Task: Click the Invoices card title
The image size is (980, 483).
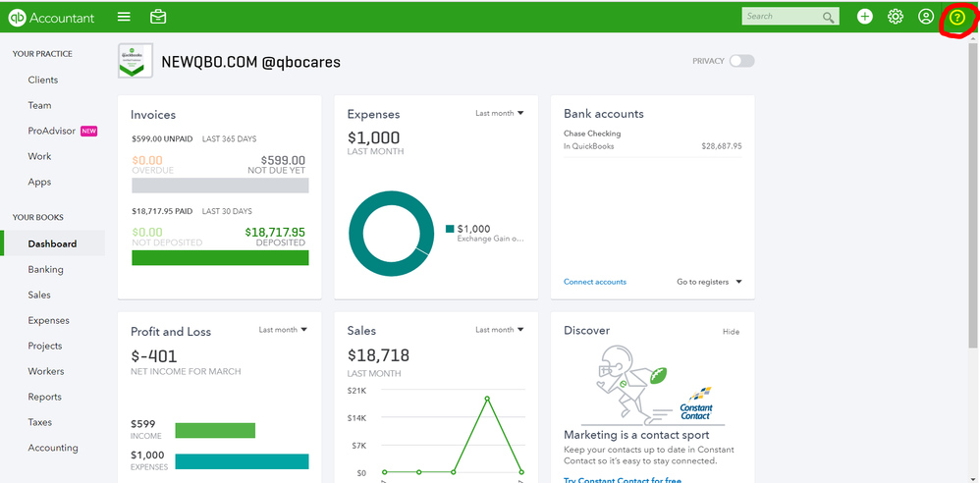Action: 153,114
